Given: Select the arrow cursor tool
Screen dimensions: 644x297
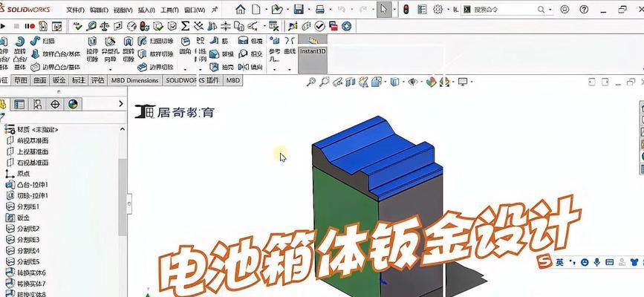Looking at the screenshot, I should click(383, 10).
